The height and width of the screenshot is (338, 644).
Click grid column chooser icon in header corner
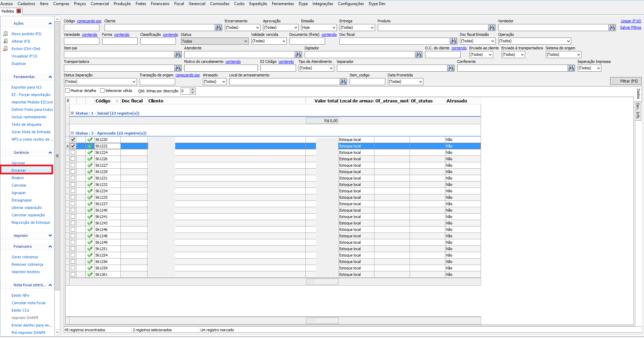coord(68,101)
